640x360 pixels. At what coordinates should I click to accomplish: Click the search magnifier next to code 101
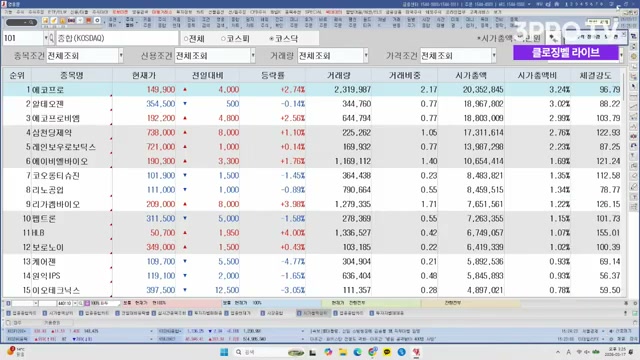(x=51, y=38)
